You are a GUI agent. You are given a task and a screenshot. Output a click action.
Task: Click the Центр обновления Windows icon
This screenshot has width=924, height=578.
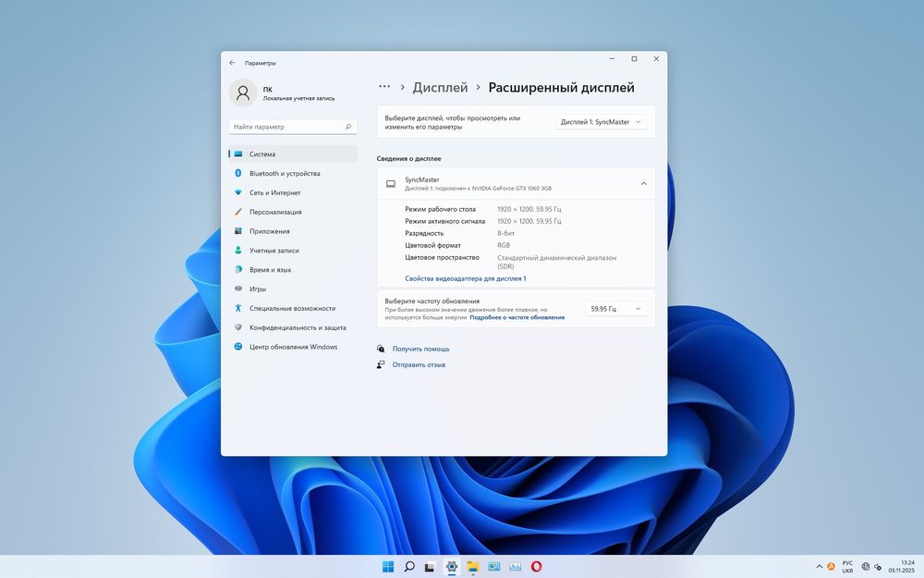[x=238, y=347]
